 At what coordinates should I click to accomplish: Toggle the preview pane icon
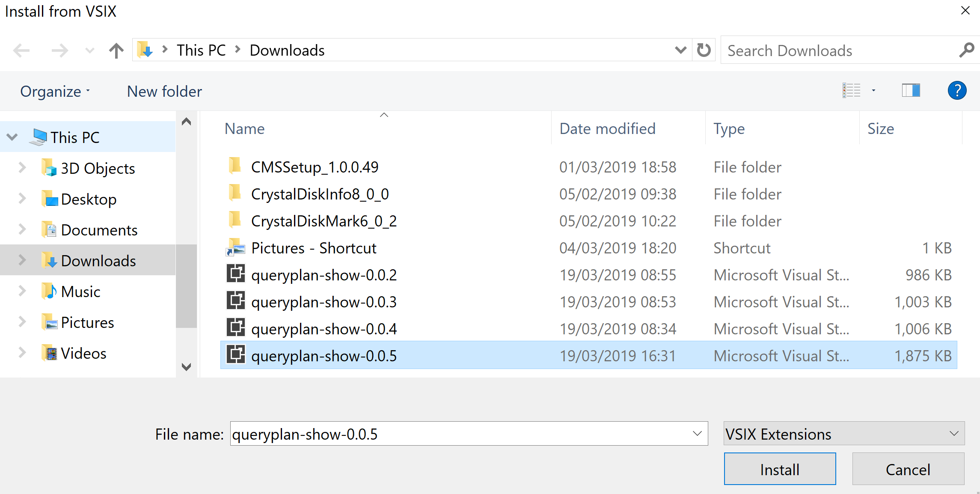point(911,91)
